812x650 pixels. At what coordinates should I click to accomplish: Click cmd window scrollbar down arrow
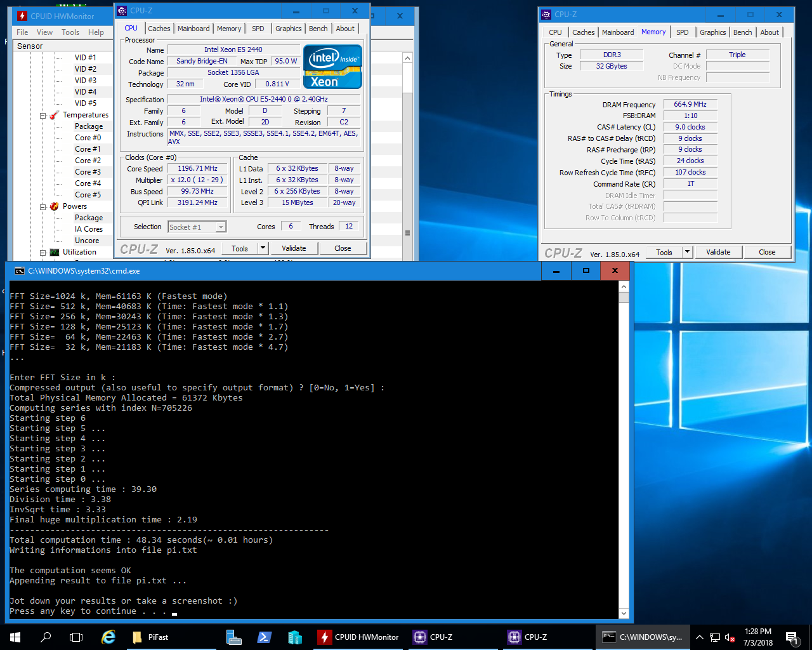click(x=624, y=613)
